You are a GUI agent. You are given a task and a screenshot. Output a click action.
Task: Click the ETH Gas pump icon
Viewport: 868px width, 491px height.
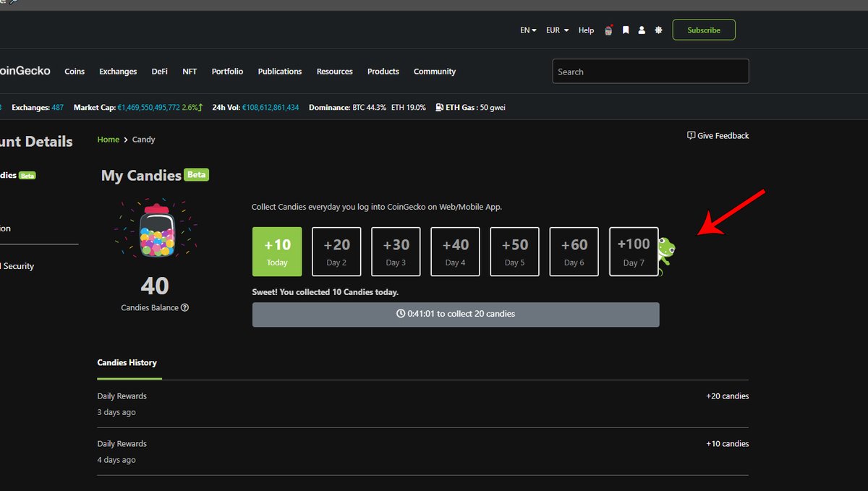tap(440, 107)
